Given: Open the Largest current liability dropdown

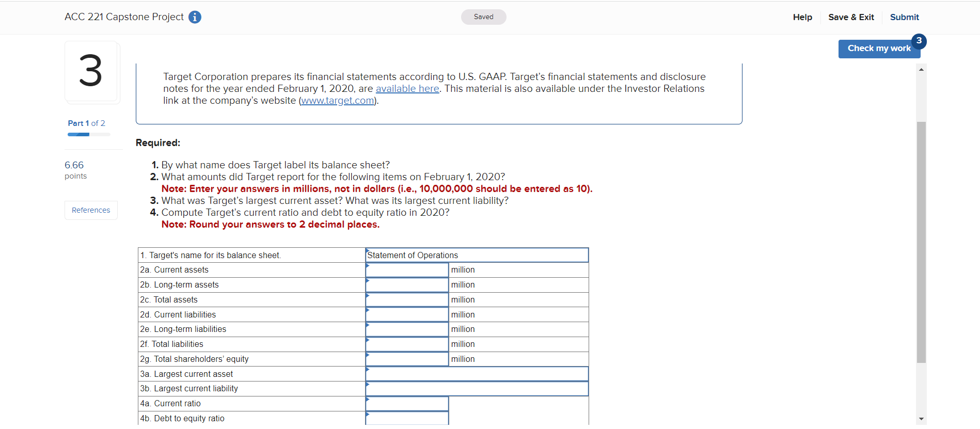Looking at the screenshot, I should tap(477, 389).
